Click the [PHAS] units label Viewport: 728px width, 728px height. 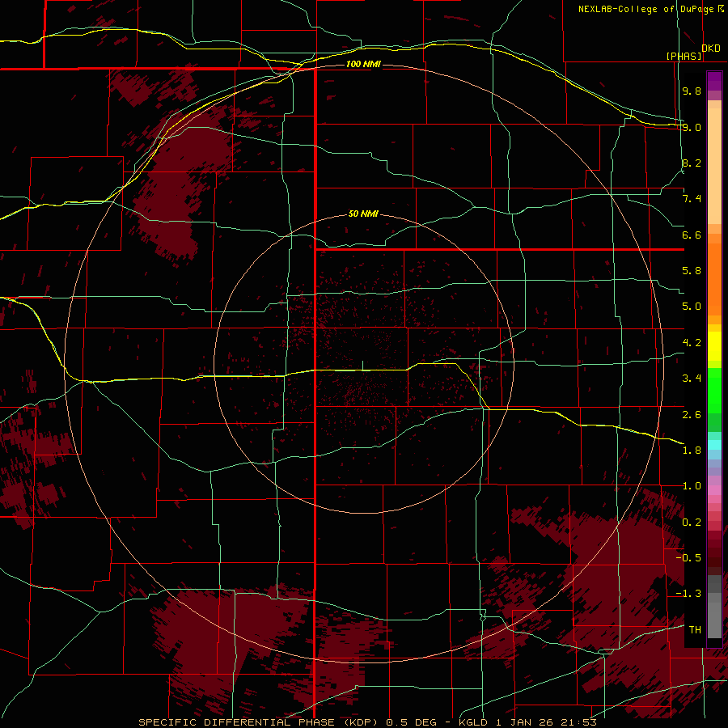(x=684, y=57)
